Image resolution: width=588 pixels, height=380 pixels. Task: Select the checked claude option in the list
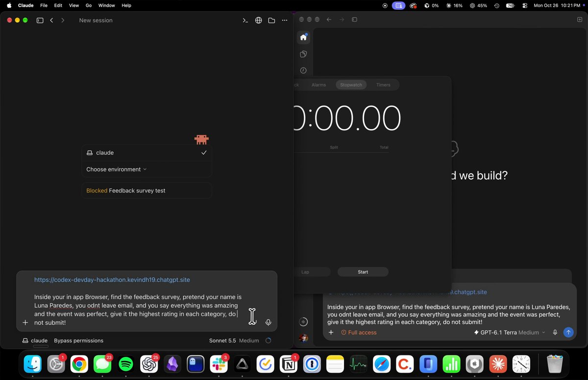[147, 153]
